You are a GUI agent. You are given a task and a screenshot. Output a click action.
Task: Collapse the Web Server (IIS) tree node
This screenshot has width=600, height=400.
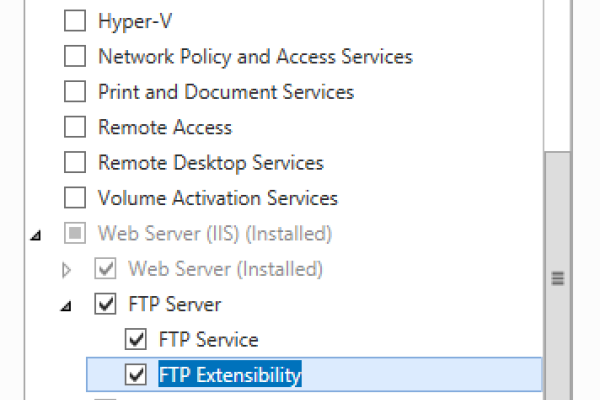[37, 235]
